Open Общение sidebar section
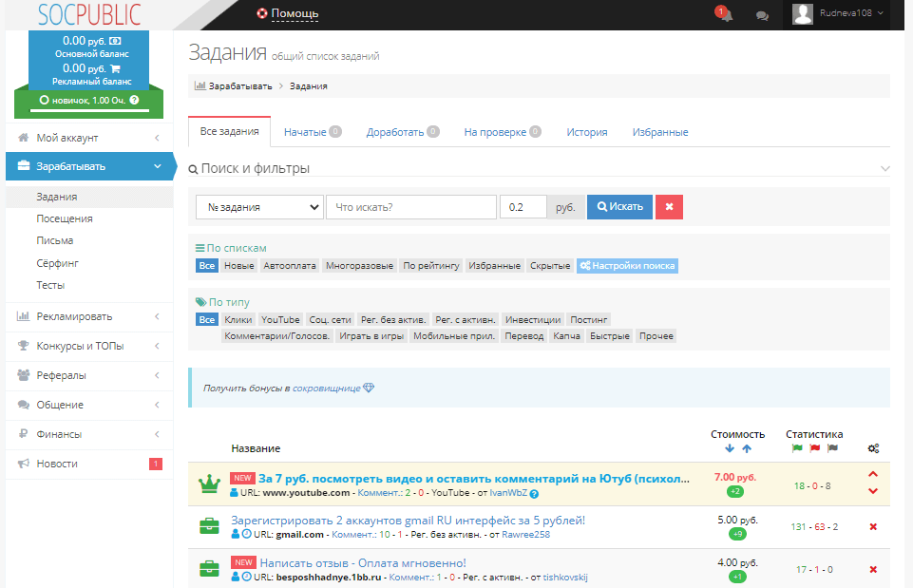913x588 pixels. 89,405
